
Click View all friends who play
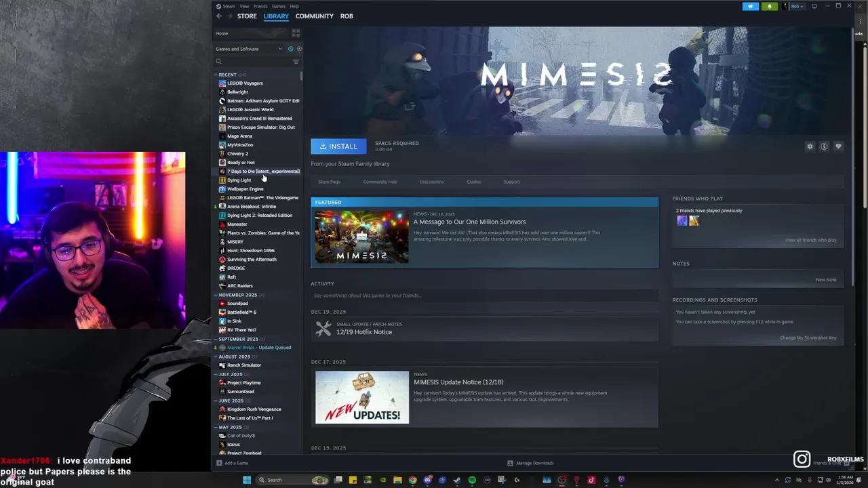coord(811,240)
